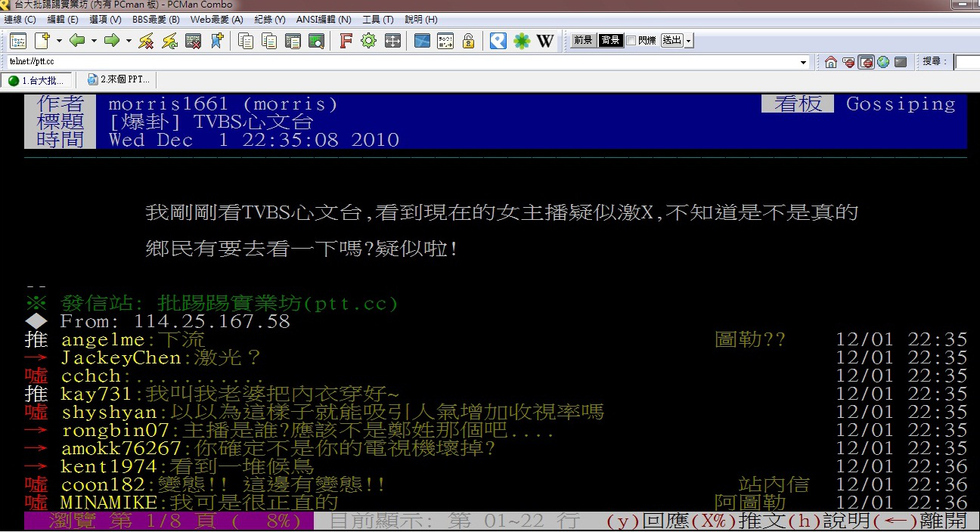Open the 編輯 (E) menu
Screen dimensions: 980x532
click(x=63, y=20)
